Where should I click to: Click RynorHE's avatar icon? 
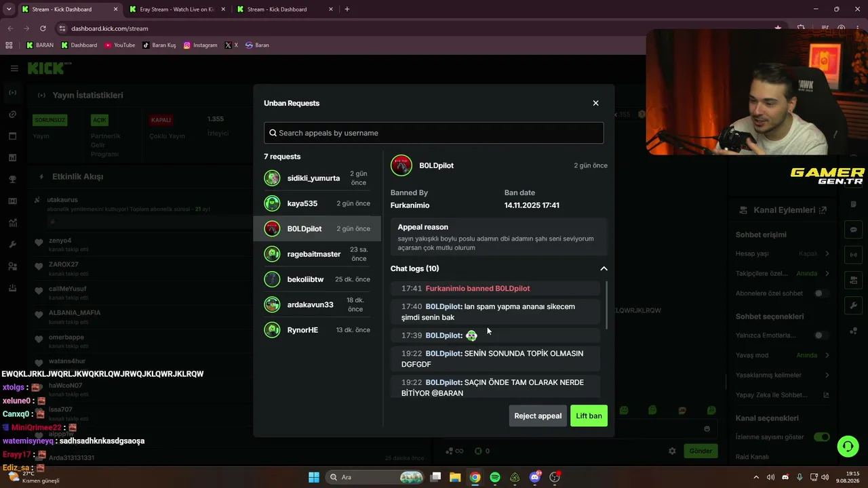272,330
